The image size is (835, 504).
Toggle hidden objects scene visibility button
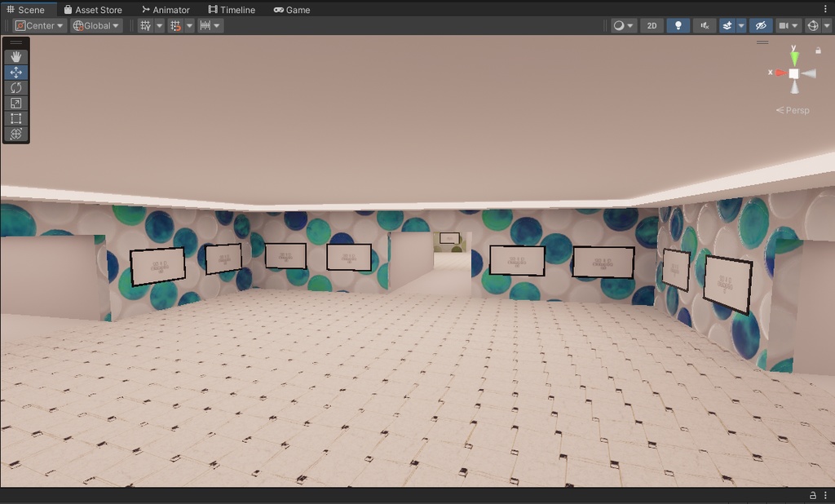pos(761,25)
